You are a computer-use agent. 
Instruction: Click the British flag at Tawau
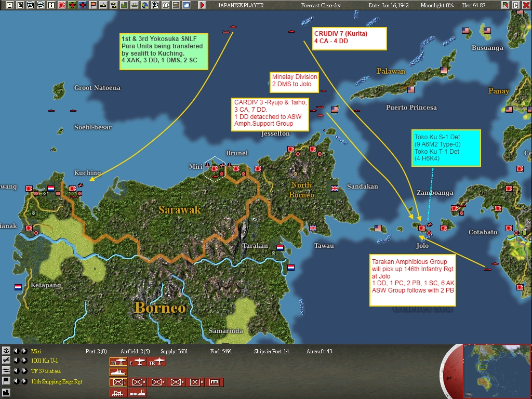[x=312, y=228]
